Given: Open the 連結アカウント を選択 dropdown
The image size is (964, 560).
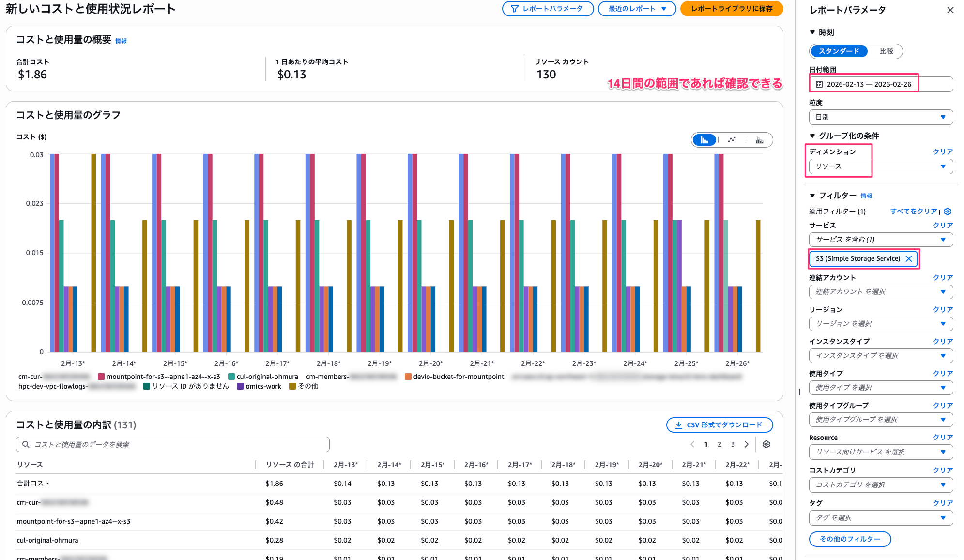Looking at the screenshot, I should (x=881, y=291).
